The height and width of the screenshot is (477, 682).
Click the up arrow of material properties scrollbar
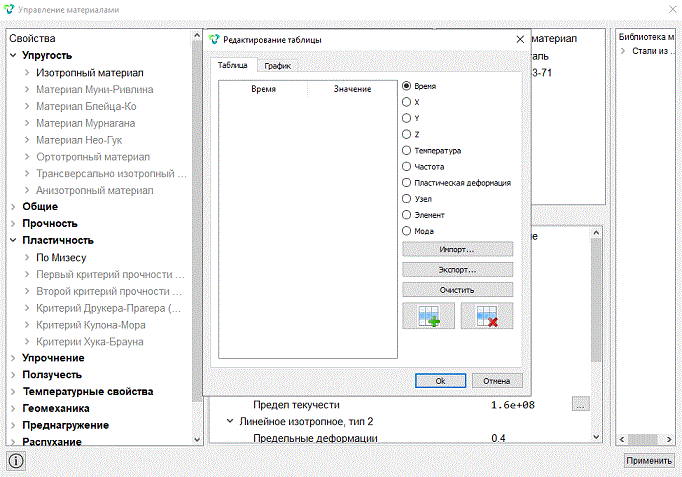[x=596, y=233]
